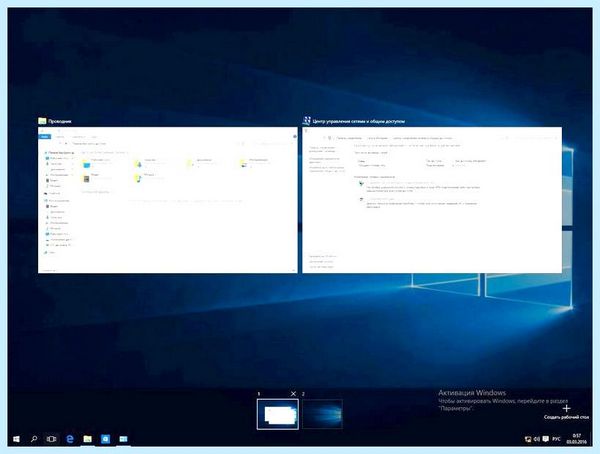Switch to the Desktop 2 thumbnail
Screen dimensions: 600x454
click(322, 414)
